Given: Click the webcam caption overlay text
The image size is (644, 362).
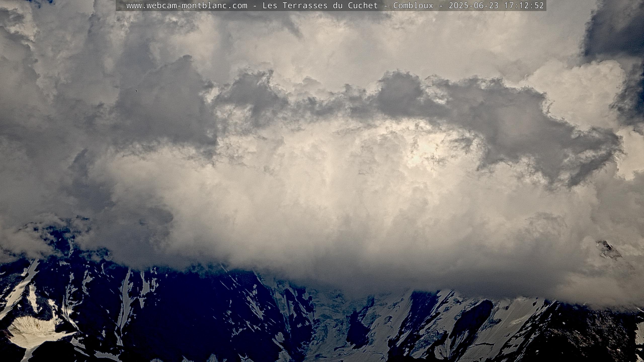Looking at the screenshot, I should (x=335, y=6).
